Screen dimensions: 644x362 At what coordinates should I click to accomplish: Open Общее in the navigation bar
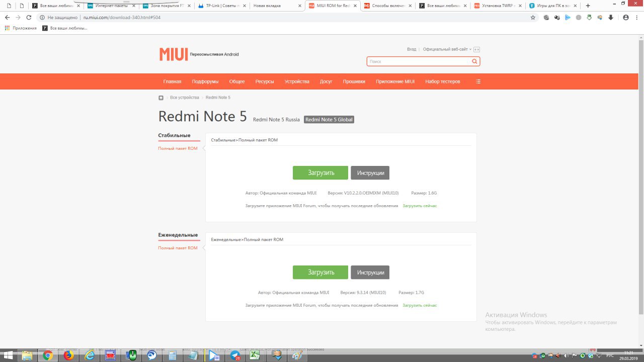click(237, 81)
